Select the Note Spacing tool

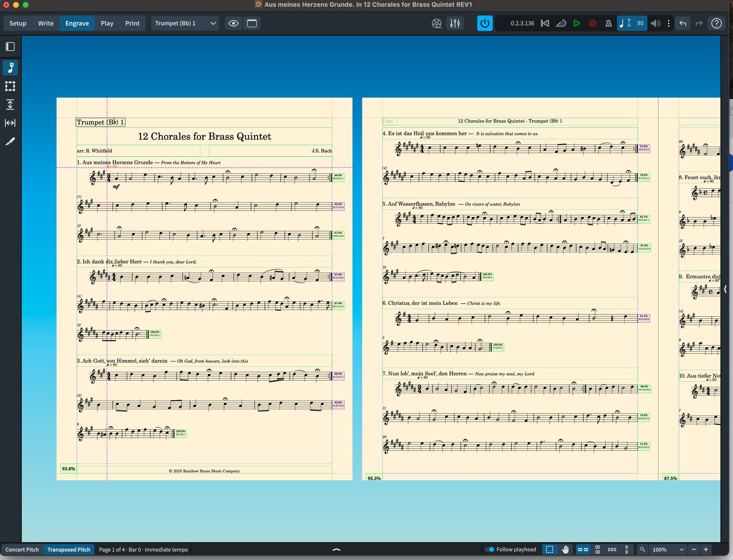(10, 123)
